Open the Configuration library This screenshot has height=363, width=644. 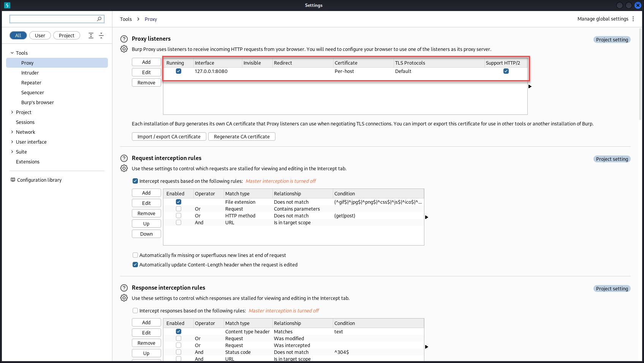click(39, 180)
